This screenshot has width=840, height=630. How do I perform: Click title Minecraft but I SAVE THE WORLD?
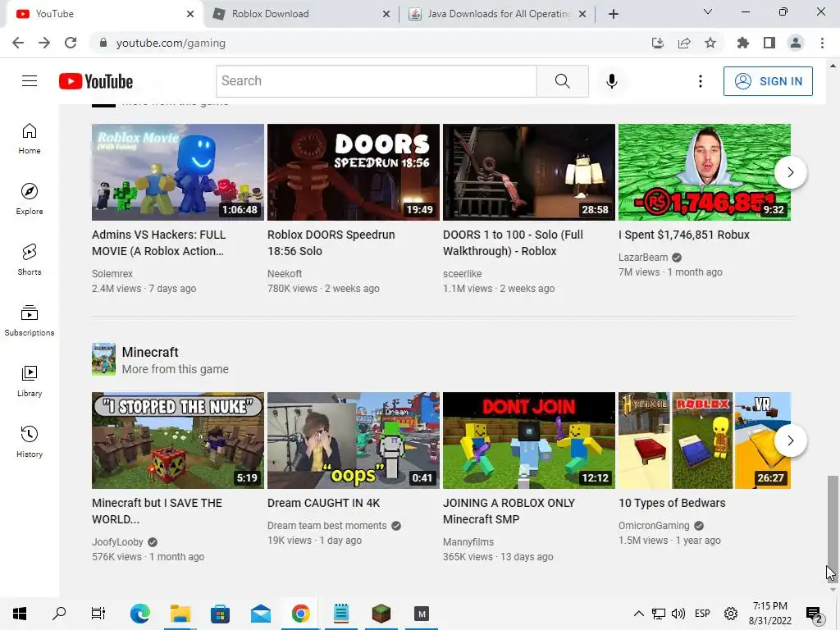tap(157, 511)
